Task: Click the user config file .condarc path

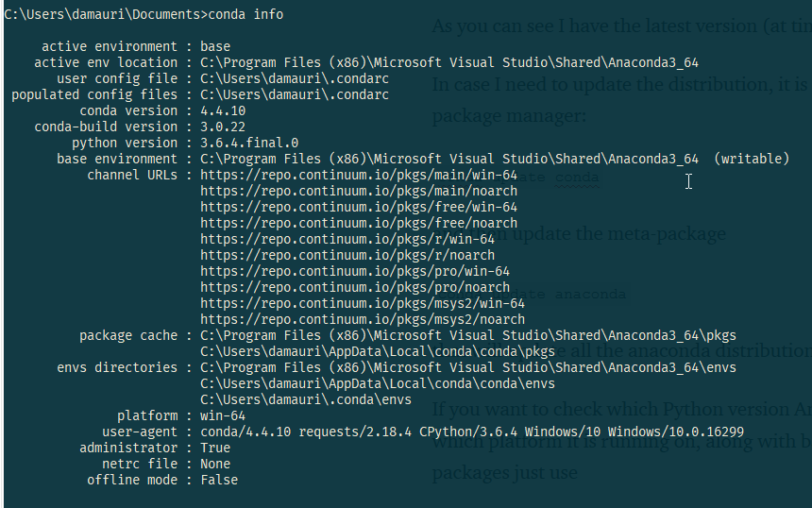Action: [x=295, y=78]
